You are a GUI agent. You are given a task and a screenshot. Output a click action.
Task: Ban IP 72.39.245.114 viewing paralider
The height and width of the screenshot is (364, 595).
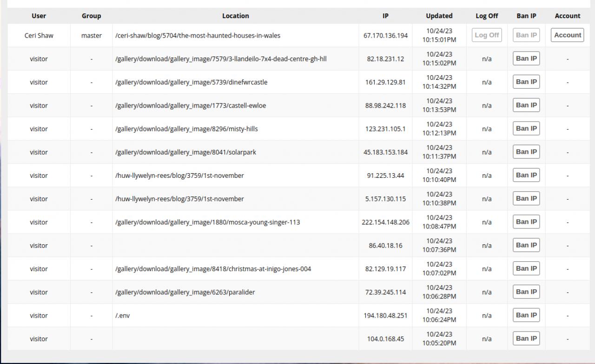[526, 292]
